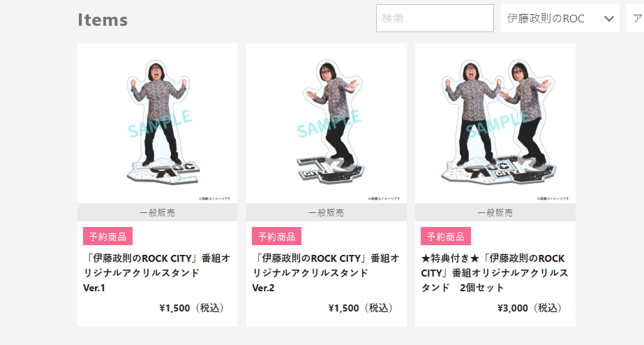
Task: Click the dropdown chevron arrow
Action: (x=609, y=19)
